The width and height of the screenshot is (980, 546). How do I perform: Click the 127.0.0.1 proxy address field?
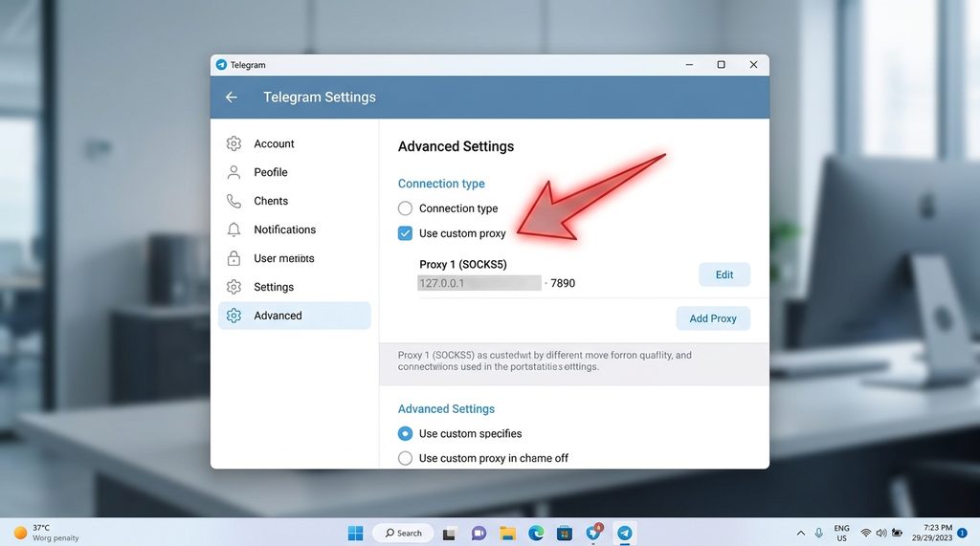point(479,283)
